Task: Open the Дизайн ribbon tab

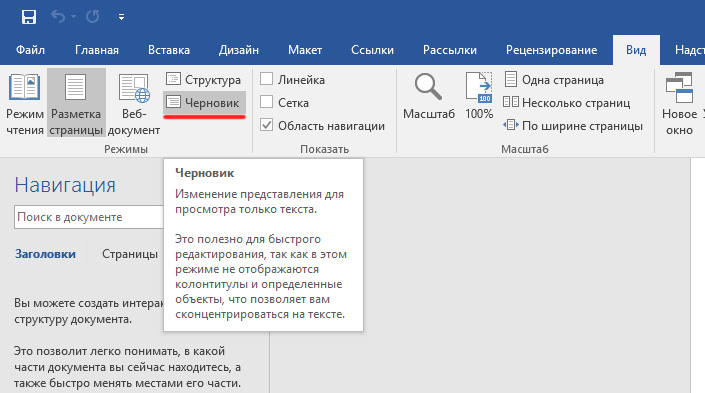Action: (239, 50)
